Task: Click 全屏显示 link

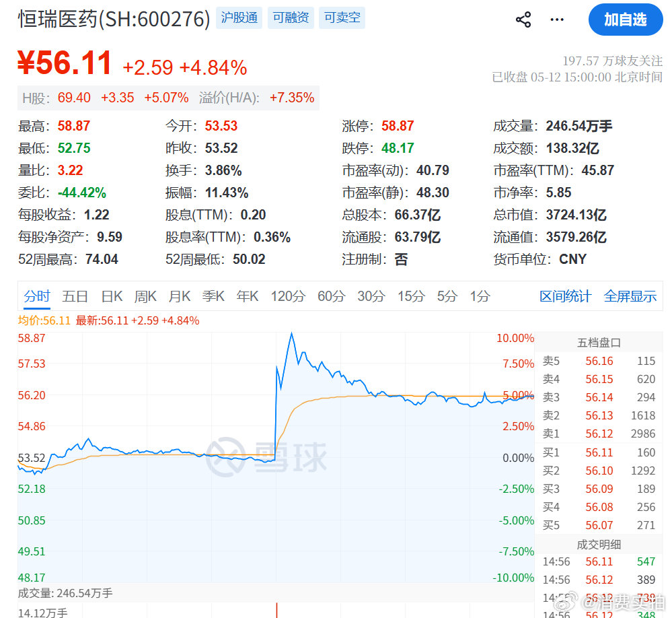Action: 630,296
